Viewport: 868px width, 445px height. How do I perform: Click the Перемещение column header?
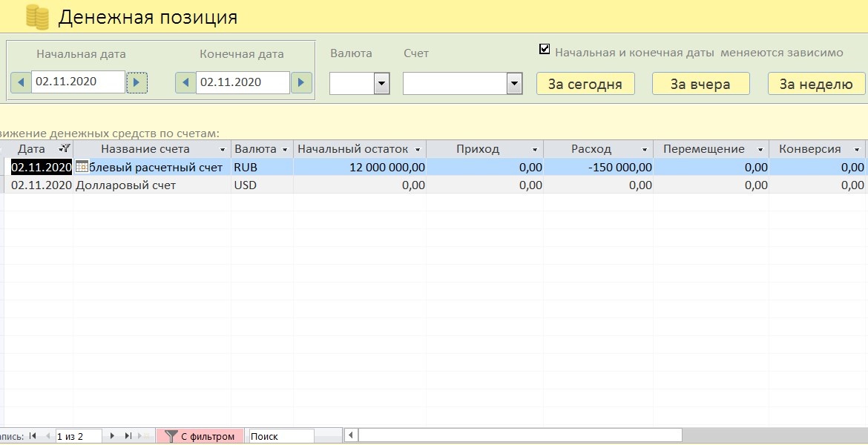pos(711,149)
